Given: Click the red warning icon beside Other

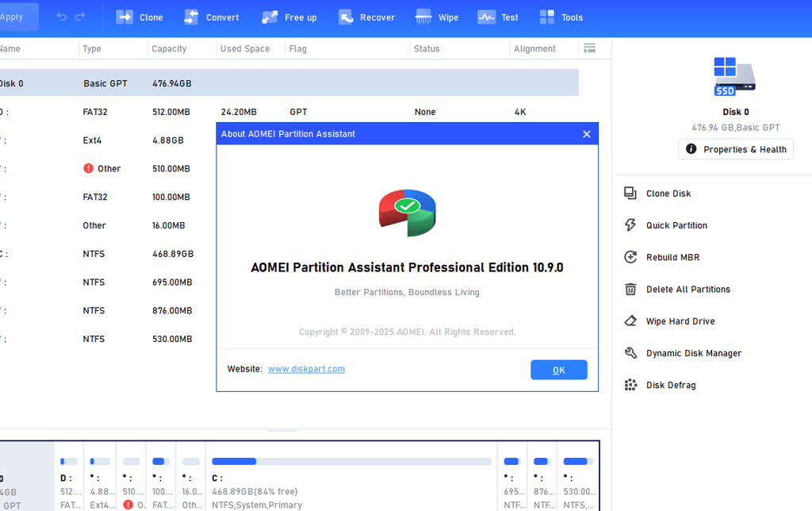Looking at the screenshot, I should pyautogui.click(x=89, y=168).
